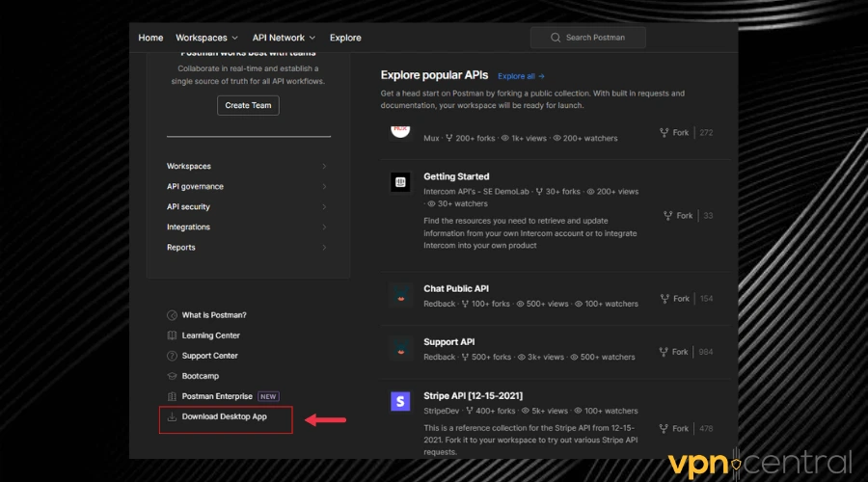This screenshot has width=868, height=482.
Task: Open the What is Postman? link
Action: click(x=214, y=315)
